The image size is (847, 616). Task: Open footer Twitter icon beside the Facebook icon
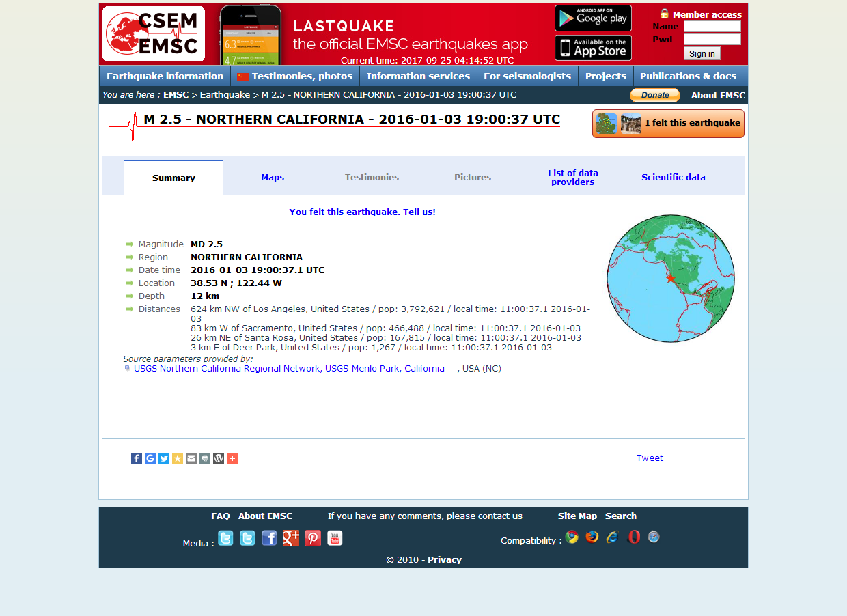point(247,538)
